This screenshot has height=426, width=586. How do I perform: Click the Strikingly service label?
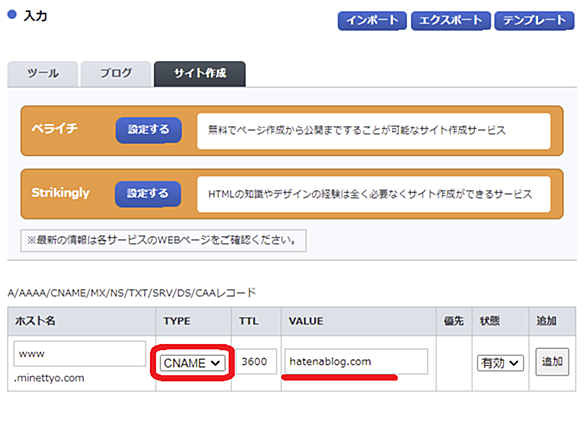pos(61,193)
